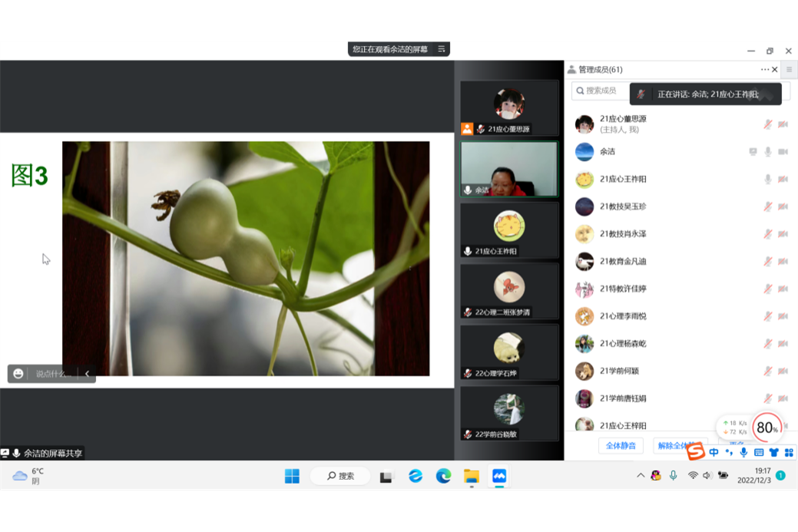
Task: Toggle microphone for 余洁 in member list
Action: [x=767, y=152]
